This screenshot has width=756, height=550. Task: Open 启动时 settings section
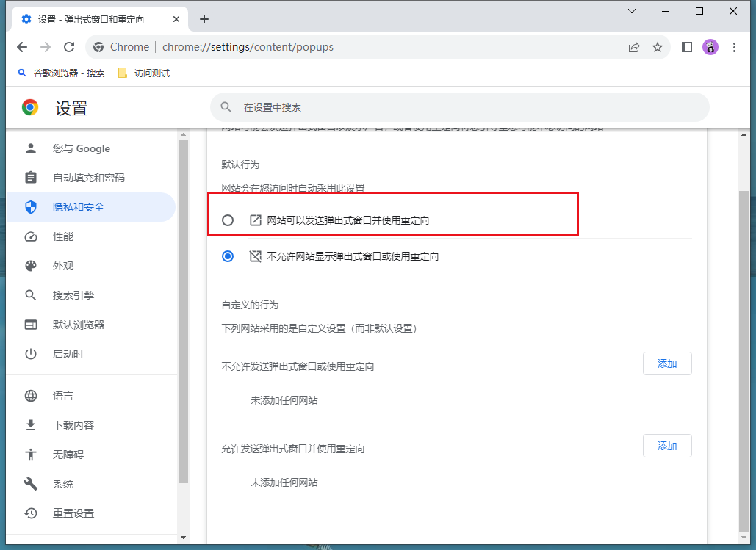tap(91, 354)
